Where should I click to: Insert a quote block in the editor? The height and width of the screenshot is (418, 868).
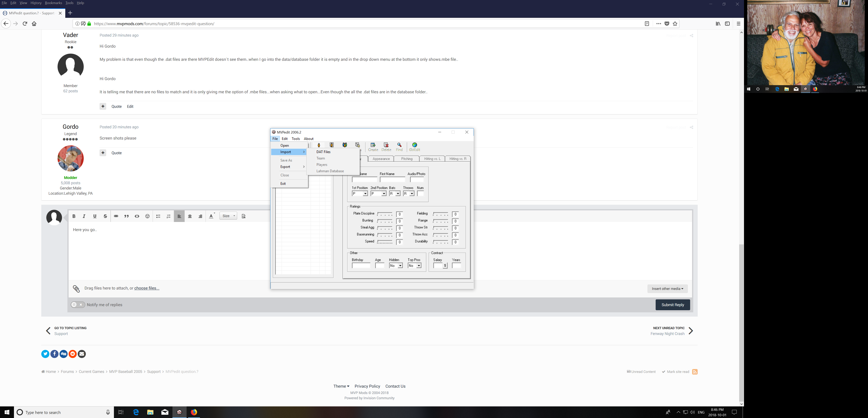point(126,216)
